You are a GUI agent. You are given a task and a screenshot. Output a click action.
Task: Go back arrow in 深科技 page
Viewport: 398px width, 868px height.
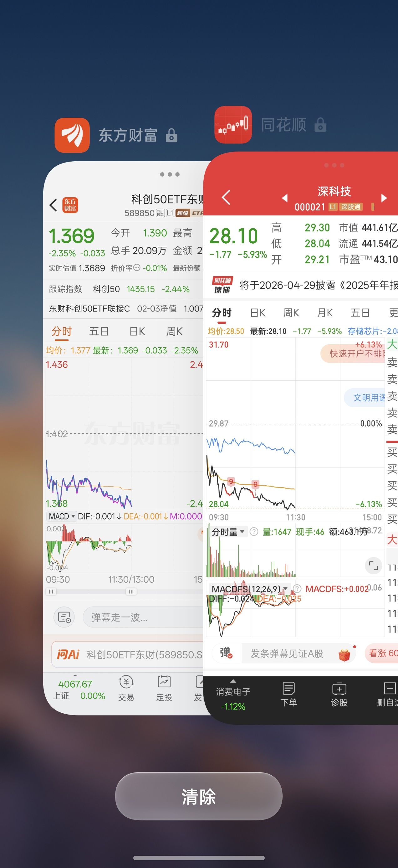click(226, 198)
